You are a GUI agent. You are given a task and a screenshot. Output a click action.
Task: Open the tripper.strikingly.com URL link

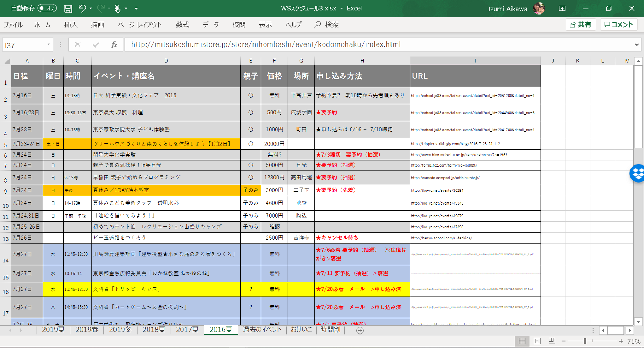(x=455, y=144)
